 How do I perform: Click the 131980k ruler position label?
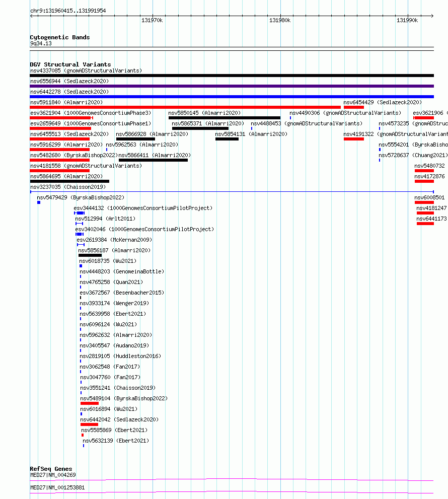click(280, 20)
